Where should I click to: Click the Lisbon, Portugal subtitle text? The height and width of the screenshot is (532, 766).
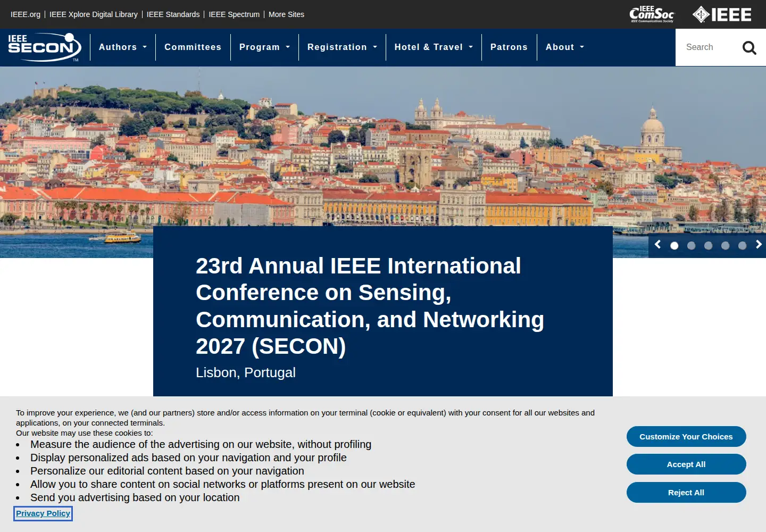pos(246,372)
